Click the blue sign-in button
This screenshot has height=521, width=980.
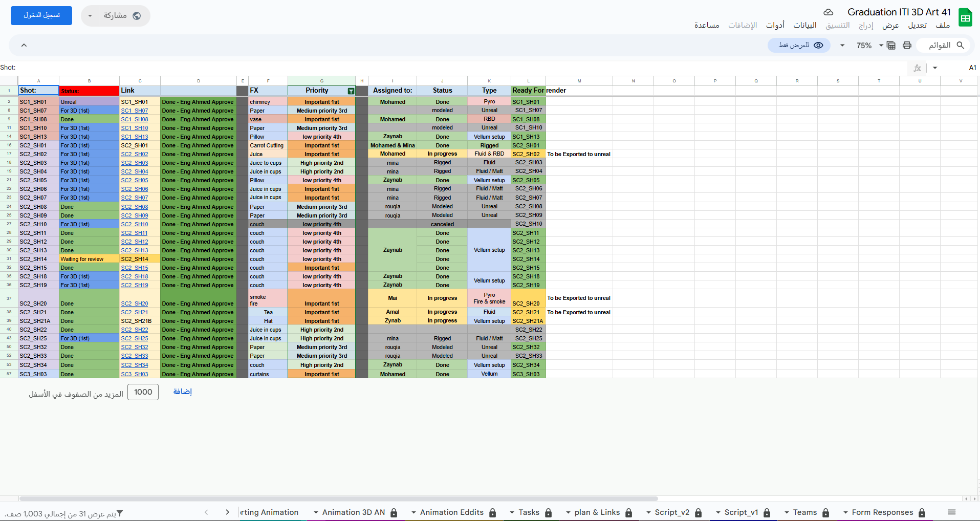tap(41, 15)
